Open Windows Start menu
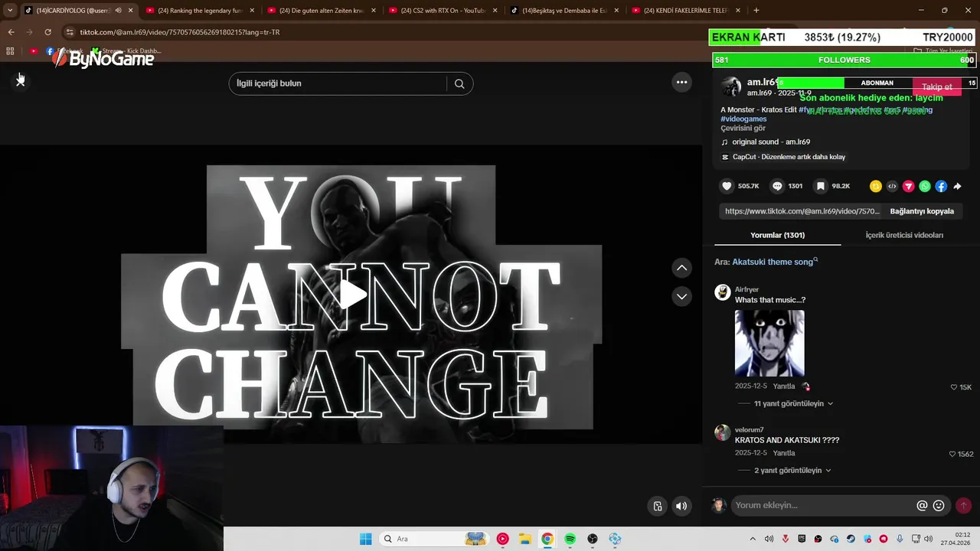 (365, 539)
